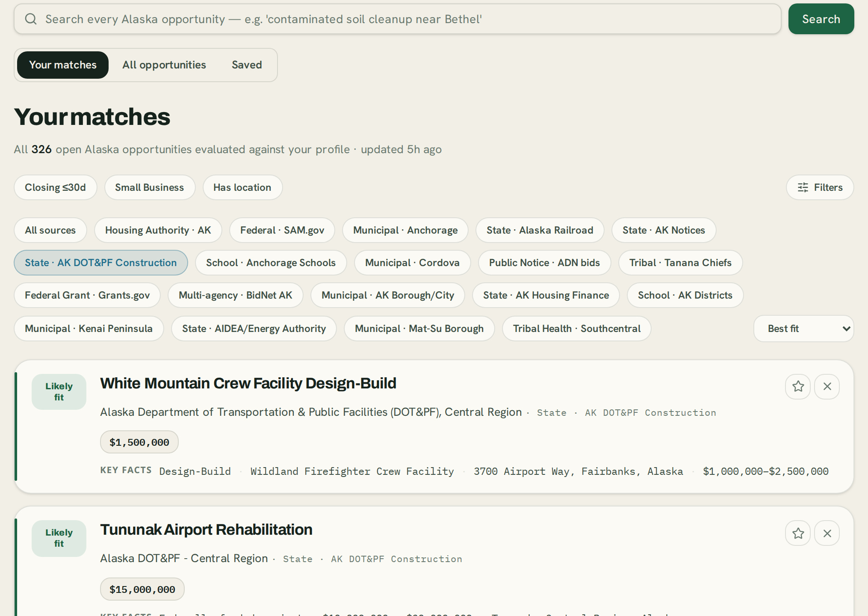
Task: Toggle the Small Business filter chip
Action: click(x=150, y=187)
